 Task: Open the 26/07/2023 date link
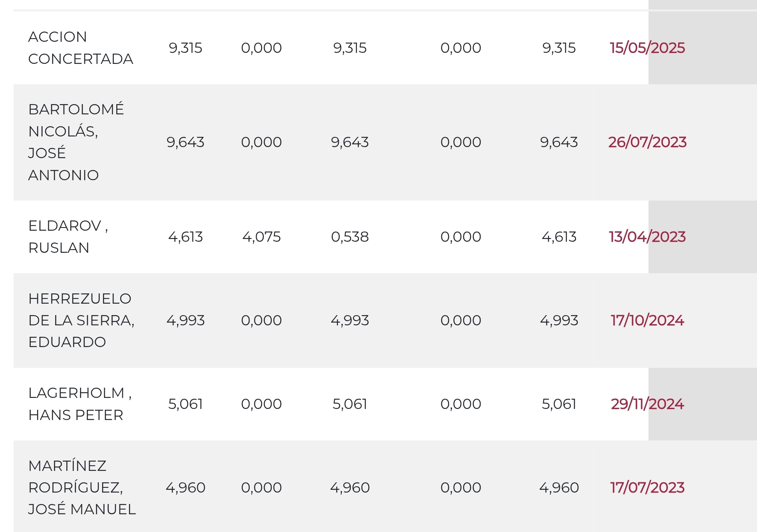tap(647, 142)
